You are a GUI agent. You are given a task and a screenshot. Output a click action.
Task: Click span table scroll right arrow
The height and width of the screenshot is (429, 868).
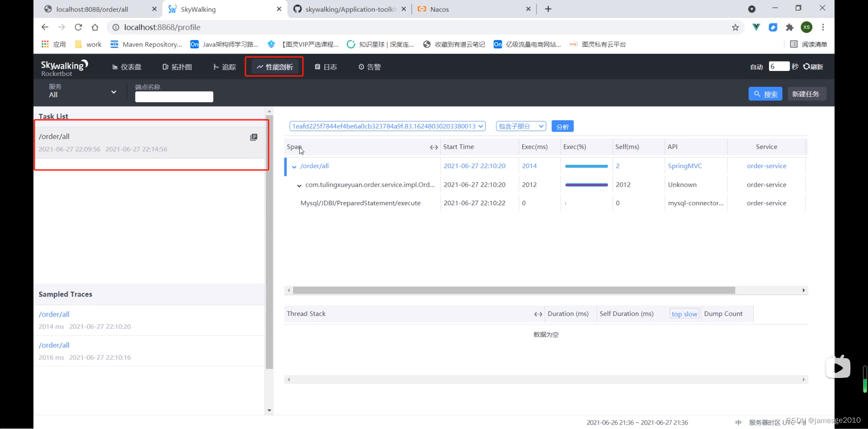[803, 290]
